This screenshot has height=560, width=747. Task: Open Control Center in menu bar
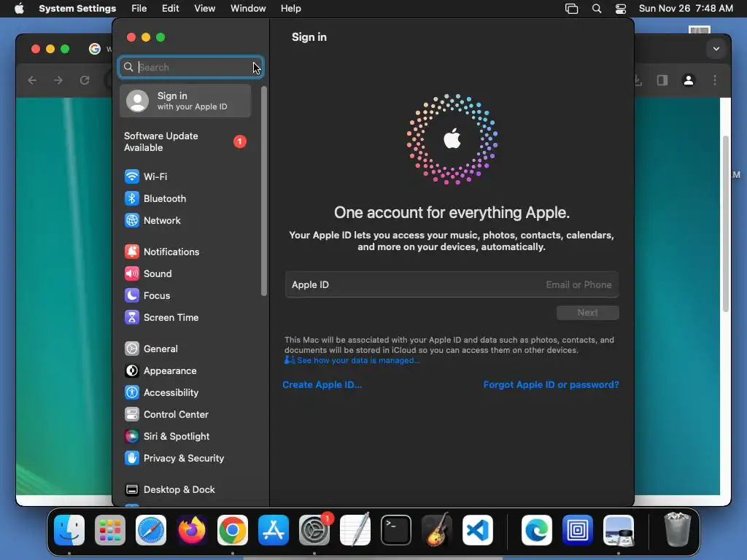[620, 9]
